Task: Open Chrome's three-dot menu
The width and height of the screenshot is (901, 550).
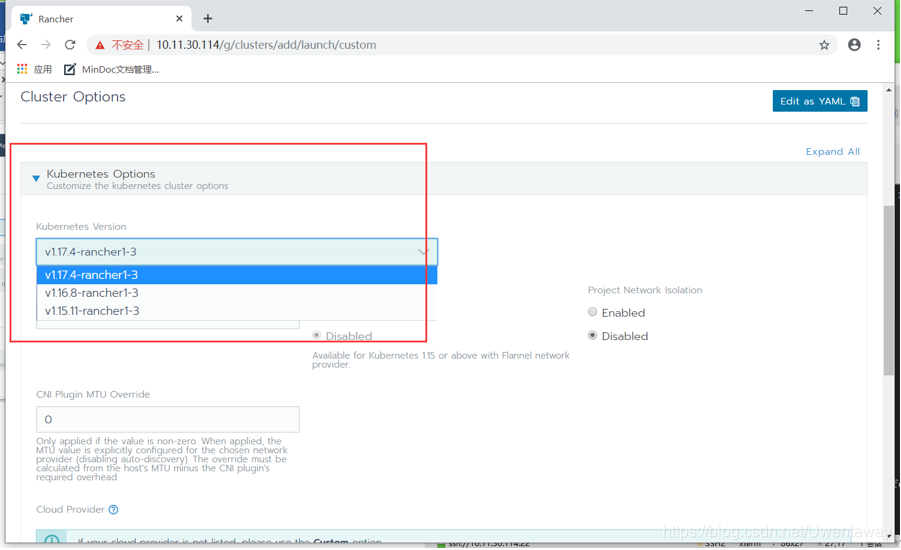Action: click(x=878, y=45)
